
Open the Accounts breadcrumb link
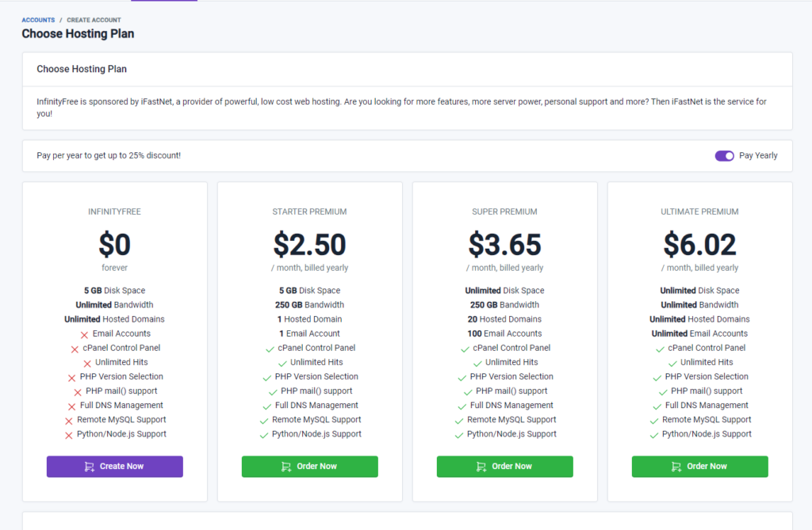(x=38, y=20)
